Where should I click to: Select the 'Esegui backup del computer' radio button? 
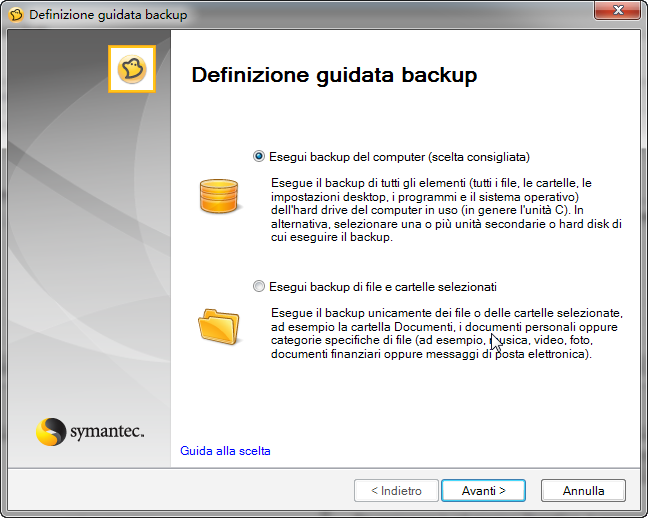pyautogui.click(x=260, y=157)
